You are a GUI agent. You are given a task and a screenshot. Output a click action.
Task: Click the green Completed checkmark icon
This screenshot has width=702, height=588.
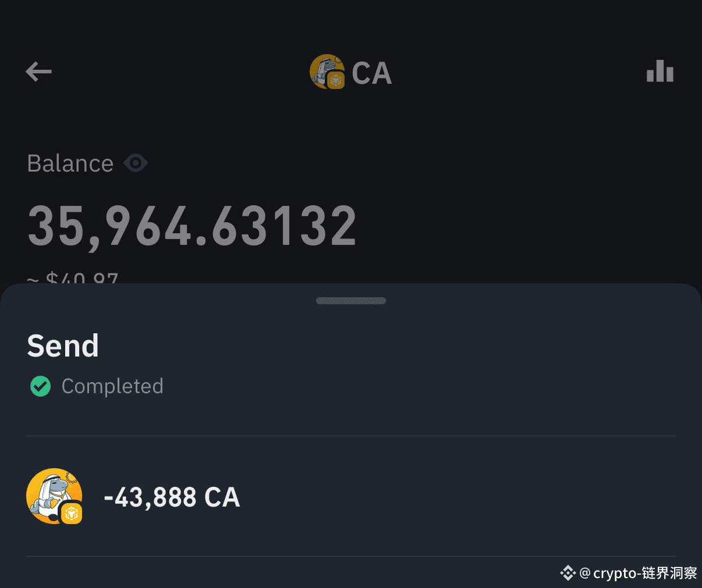pos(40,386)
